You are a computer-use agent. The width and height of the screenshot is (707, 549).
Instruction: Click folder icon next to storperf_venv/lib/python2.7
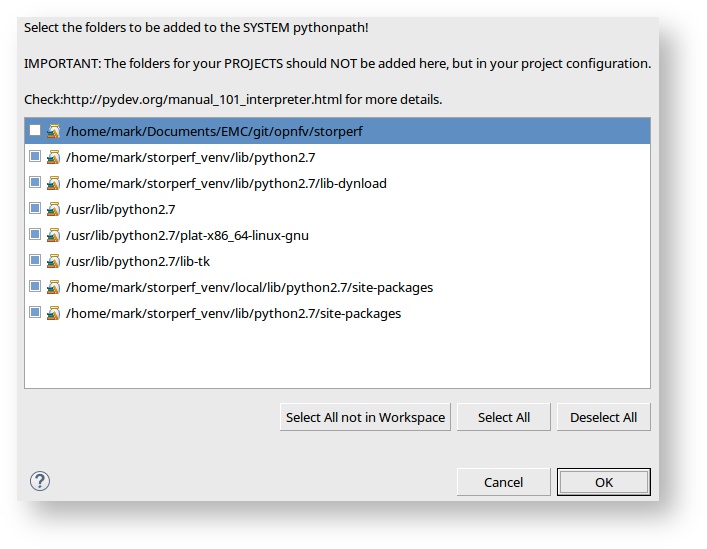click(53, 157)
